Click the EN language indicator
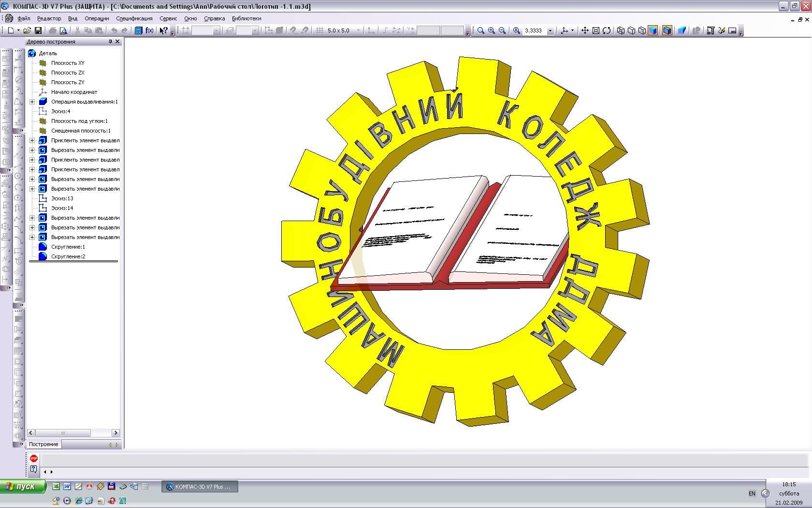The height and width of the screenshot is (508, 812). [x=752, y=493]
